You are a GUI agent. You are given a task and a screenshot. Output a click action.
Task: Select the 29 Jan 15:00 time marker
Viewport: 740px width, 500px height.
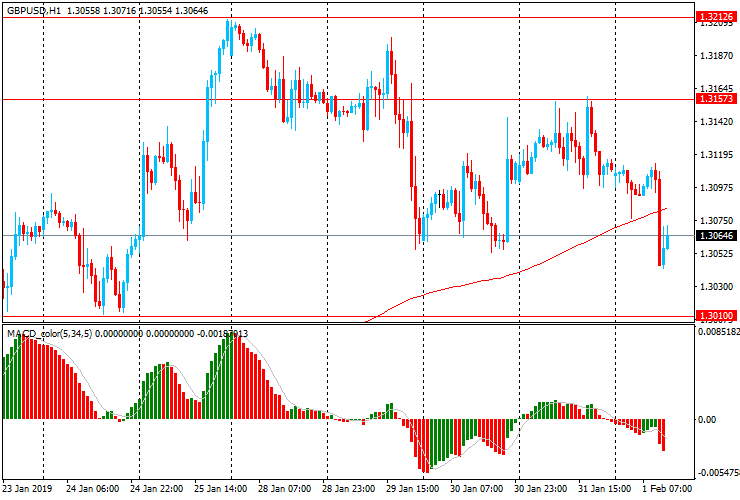coord(412,489)
